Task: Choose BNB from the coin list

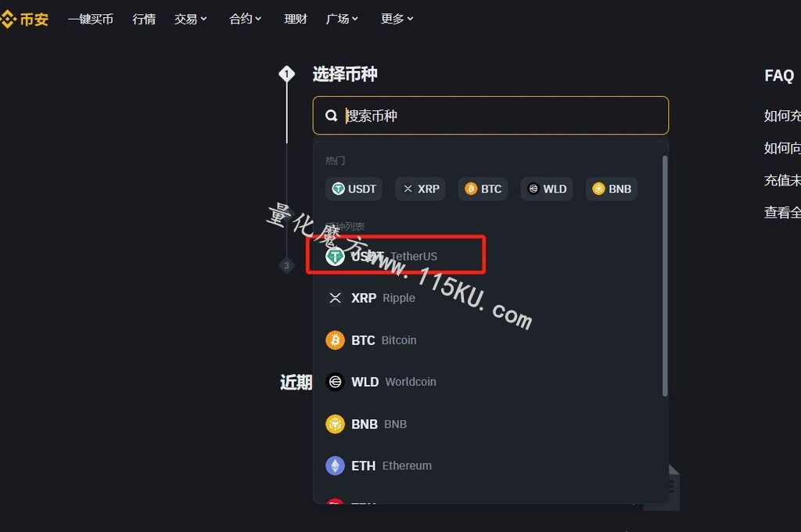Action: coord(490,424)
